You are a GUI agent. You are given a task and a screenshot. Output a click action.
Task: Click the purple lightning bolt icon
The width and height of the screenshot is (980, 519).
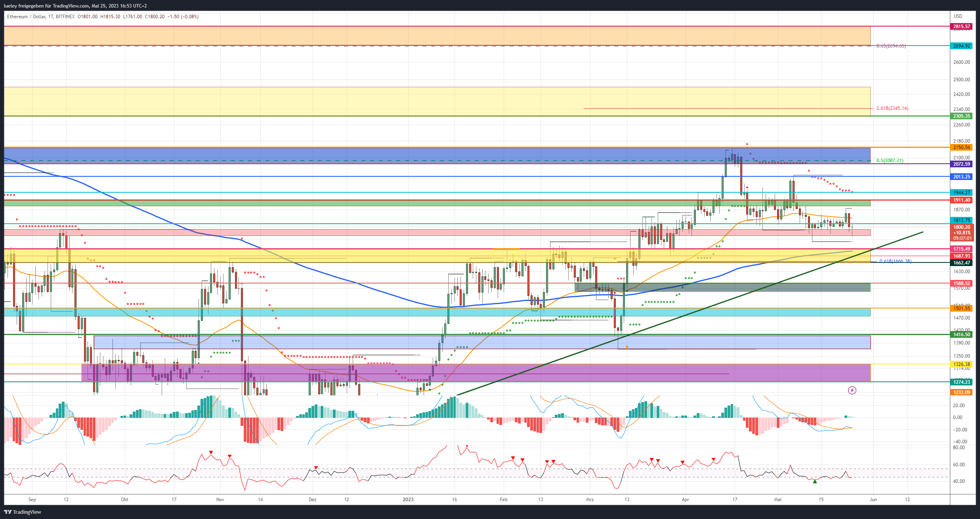coord(852,391)
